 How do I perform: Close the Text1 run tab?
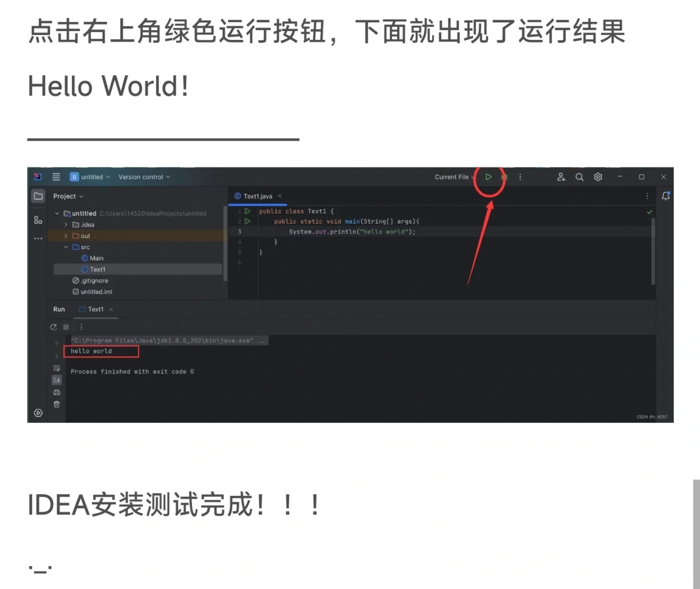click(111, 309)
